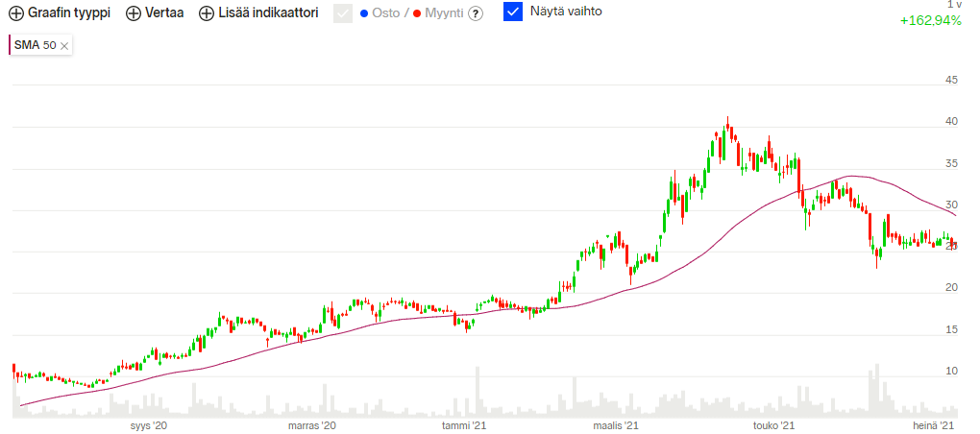Click the plus icon beside Vertaa
This screenshot has height=434, width=980.
pos(134,13)
